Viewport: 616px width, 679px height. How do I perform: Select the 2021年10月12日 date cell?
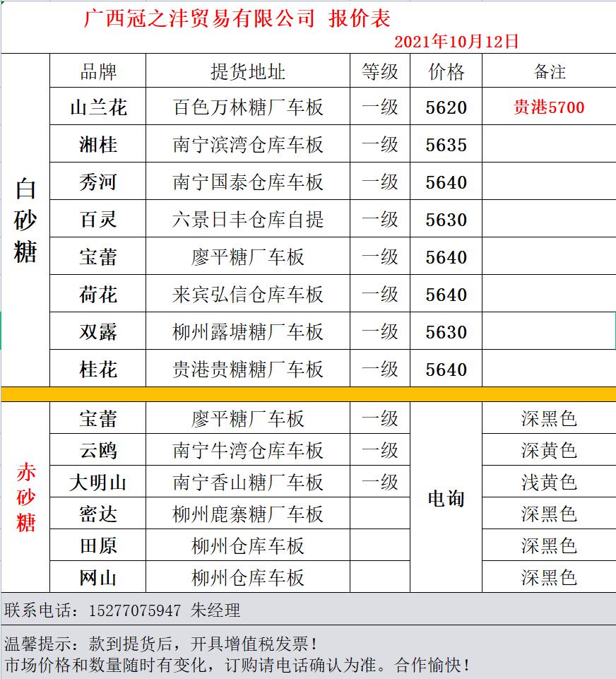click(x=456, y=41)
